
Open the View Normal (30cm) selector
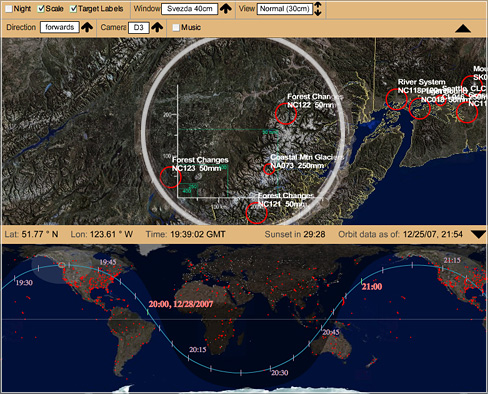coord(285,9)
